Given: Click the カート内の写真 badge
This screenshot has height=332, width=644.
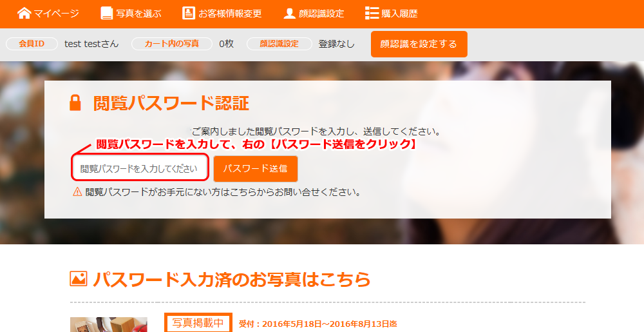Looking at the screenshot, I should pos(171,44).
